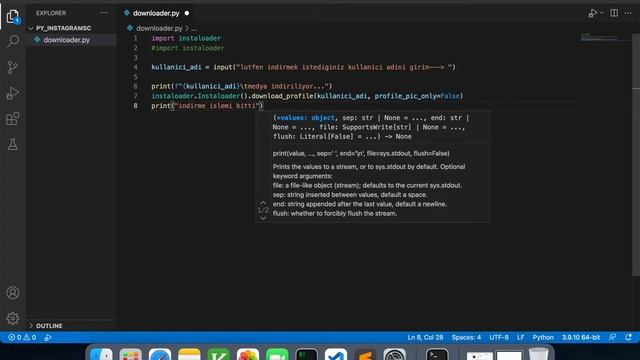The height and width of the screenshot is (360, 640).
Task: Split the editor to the right
Action: click(614, 13)
